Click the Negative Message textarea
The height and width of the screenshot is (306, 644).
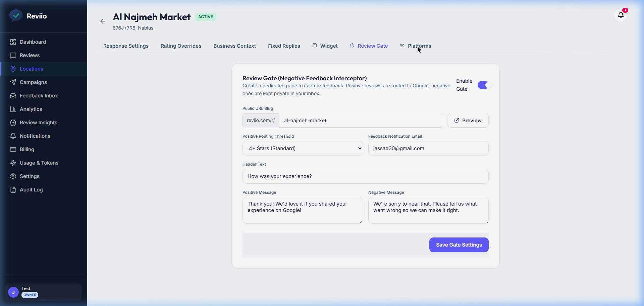428,210
